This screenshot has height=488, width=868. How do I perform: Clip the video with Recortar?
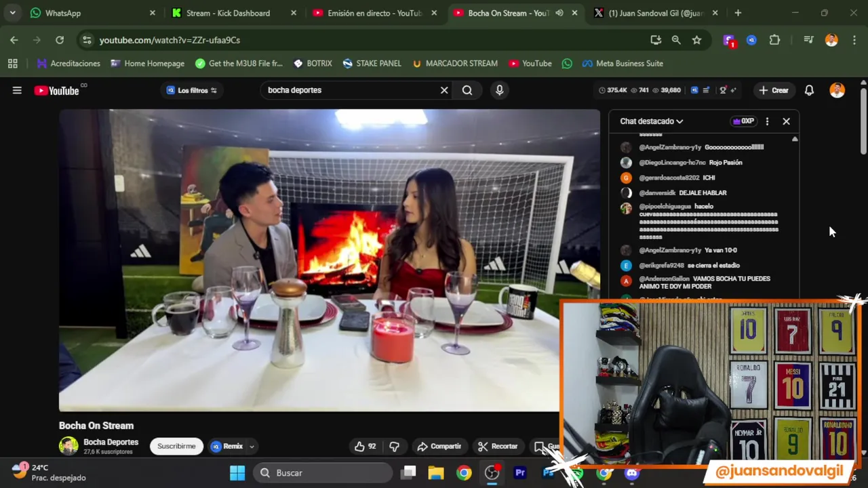tap(497, 446)
